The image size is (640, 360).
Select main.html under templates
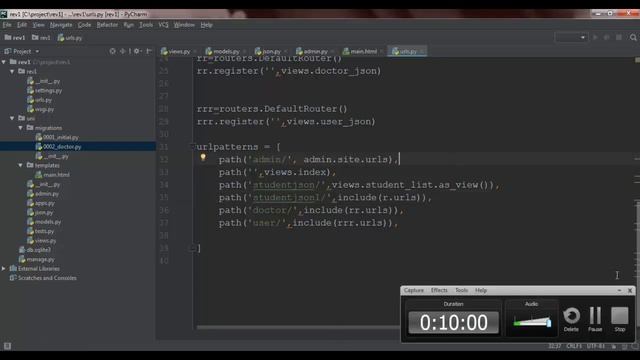(52, 175)
